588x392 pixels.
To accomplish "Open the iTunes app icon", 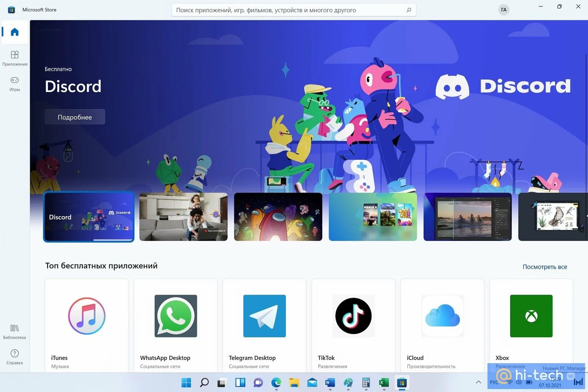I will (87, 316).
